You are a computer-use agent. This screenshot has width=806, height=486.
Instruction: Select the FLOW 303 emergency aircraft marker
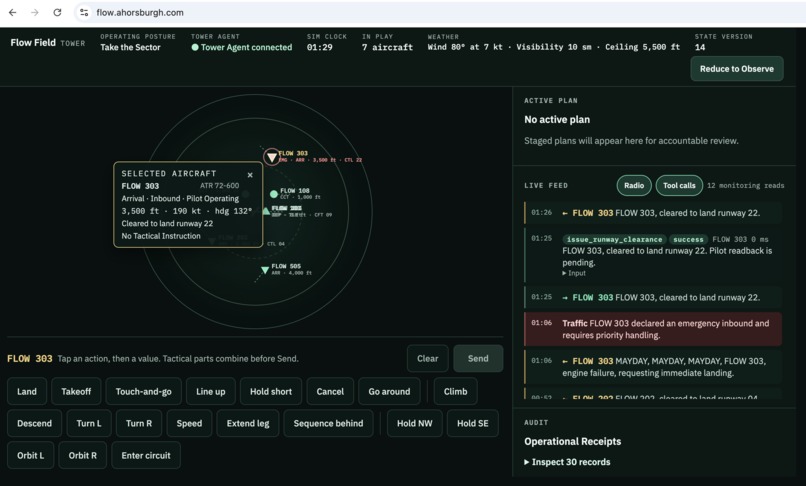[271, 157]
